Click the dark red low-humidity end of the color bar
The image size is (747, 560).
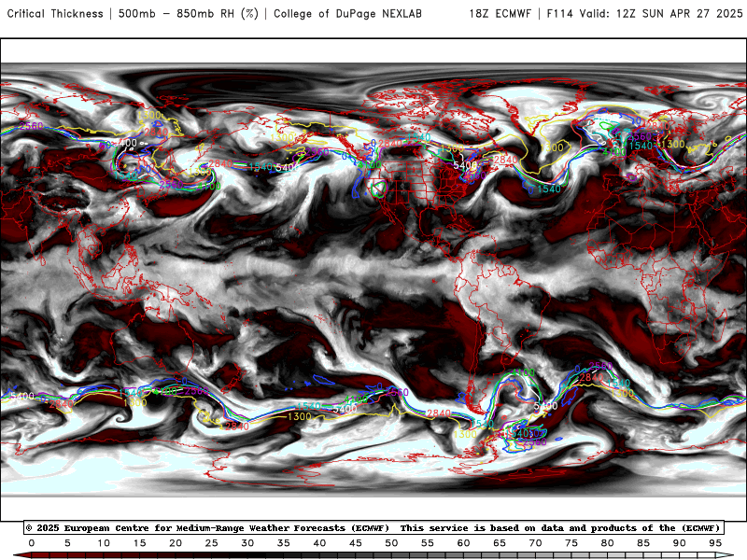21,555
